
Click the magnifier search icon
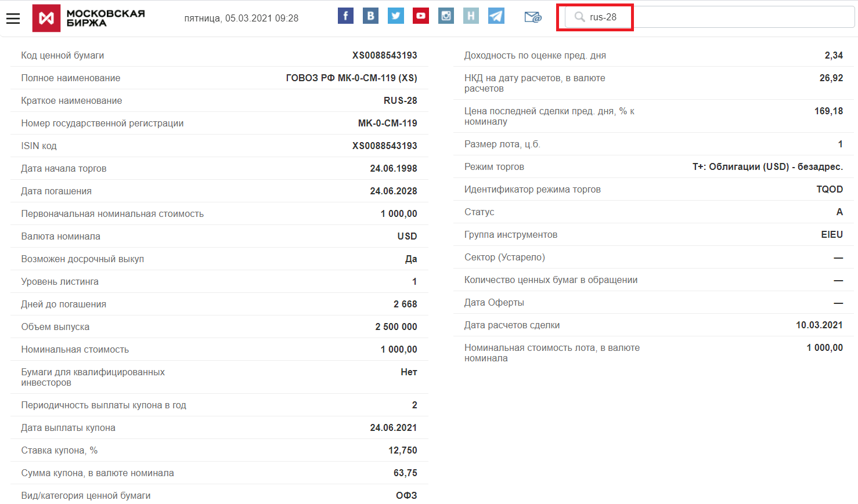point(579,17)
